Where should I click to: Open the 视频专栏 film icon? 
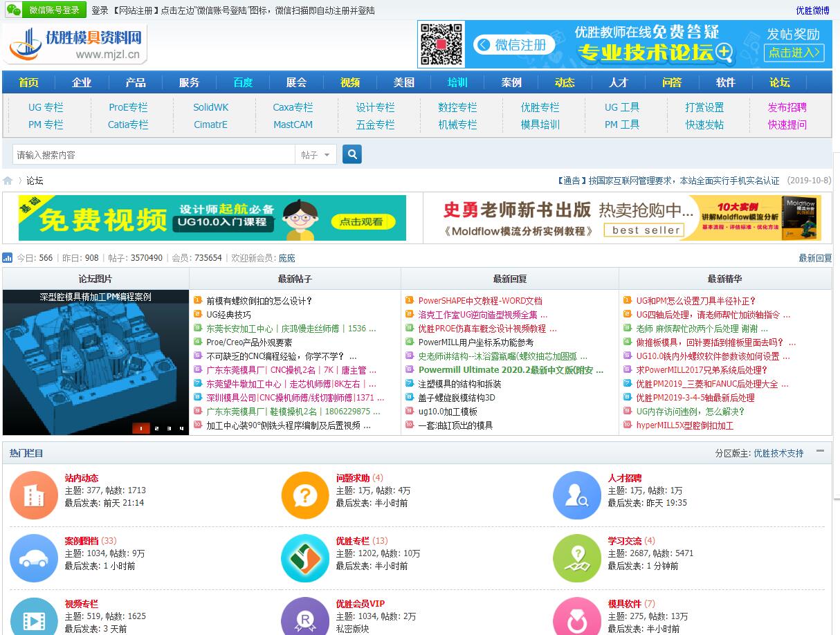tap(34, 618)
